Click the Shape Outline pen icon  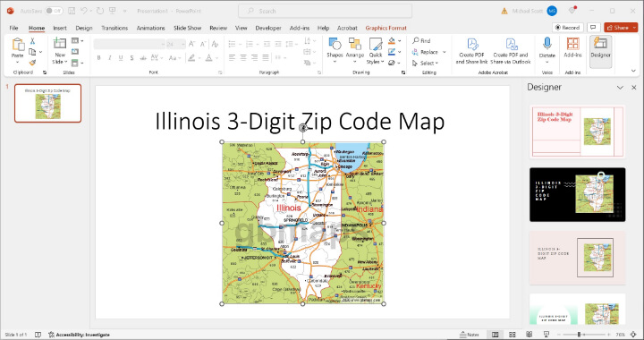[392, 52]
